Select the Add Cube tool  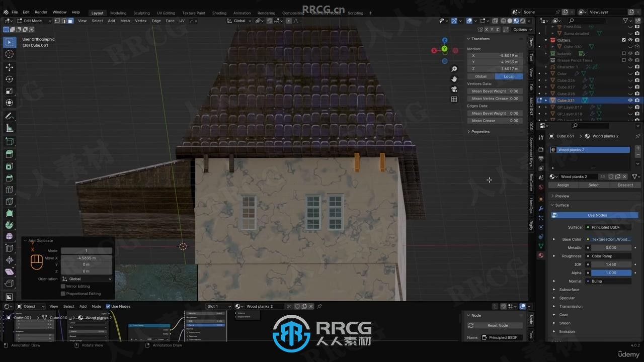tap(10, 141)
